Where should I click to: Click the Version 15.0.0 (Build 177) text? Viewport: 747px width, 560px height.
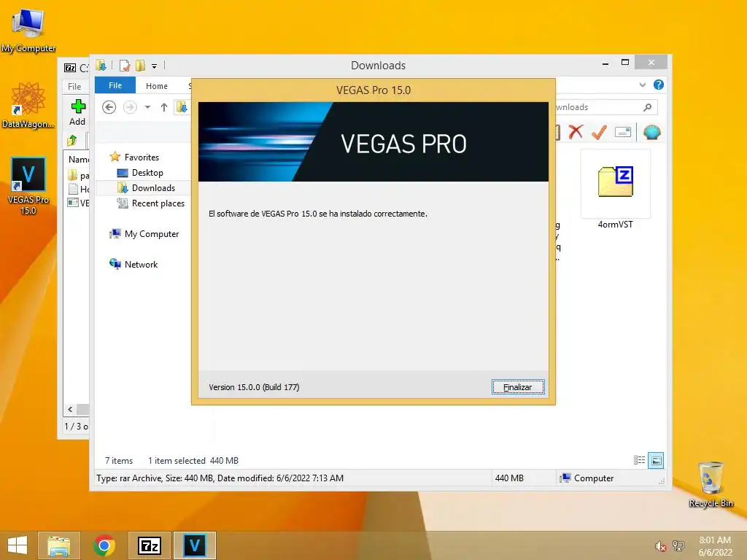[254, 387]
